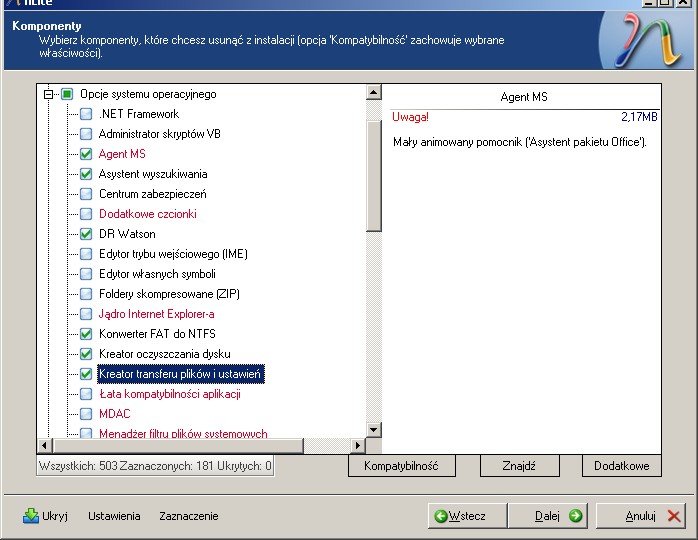The height and width of the screenshot is (540, 698).
Task: Uncheck Asystent wyszukiwania checkbox
Action: 86,174
